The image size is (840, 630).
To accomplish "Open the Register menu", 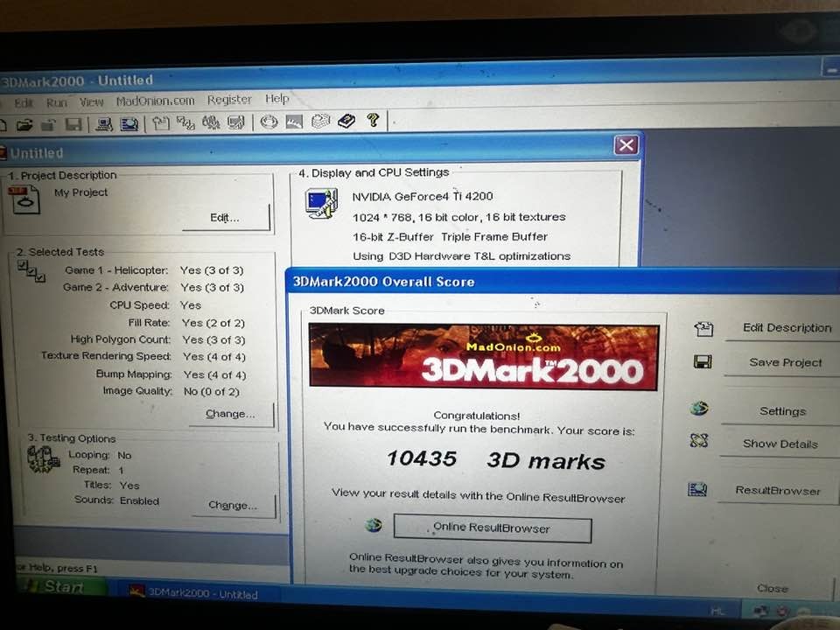I will click(x=229, y=100).
